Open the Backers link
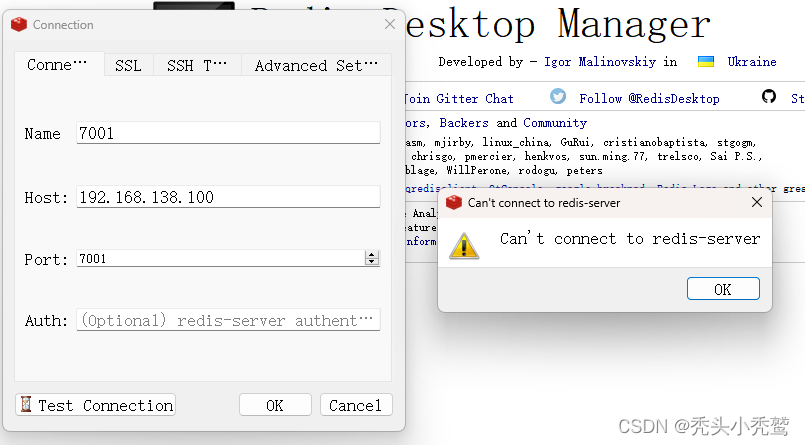The width and height of the screenshot is (805, 445). [x=464, y=123]
